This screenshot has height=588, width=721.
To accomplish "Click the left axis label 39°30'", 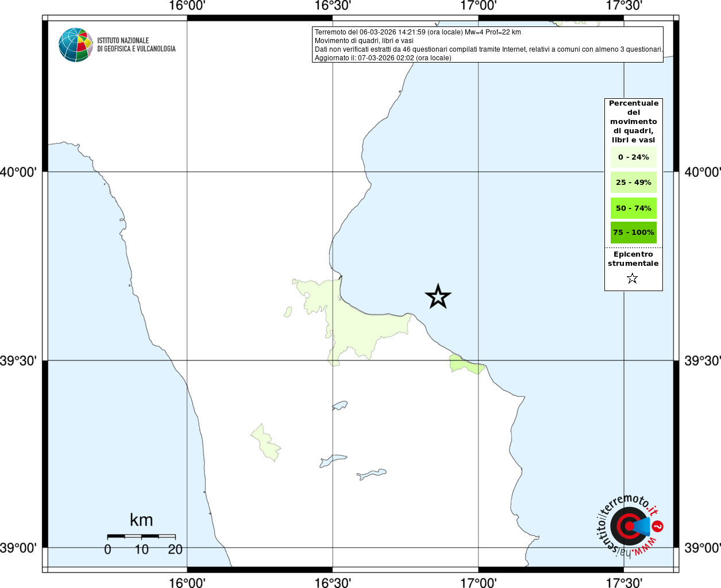I will tap(18, 361).
